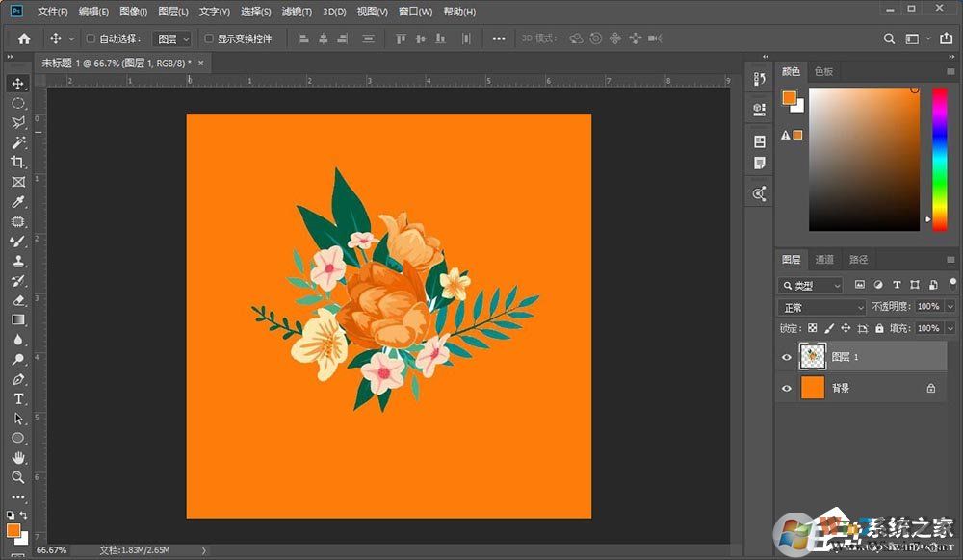Switch to the 通道 tab
This screenshot has width=963, height=560.
pos(824,259)
